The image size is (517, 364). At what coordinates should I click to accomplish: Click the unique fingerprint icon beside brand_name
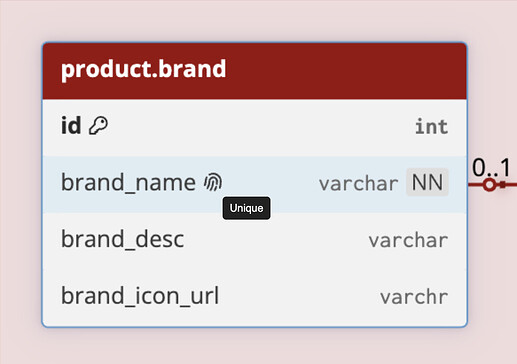pos(213,182)
